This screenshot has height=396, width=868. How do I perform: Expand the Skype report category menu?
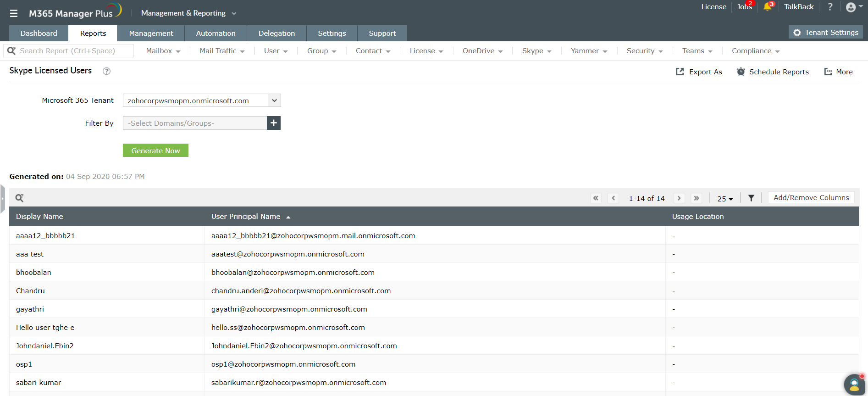[x=536, y=51]
